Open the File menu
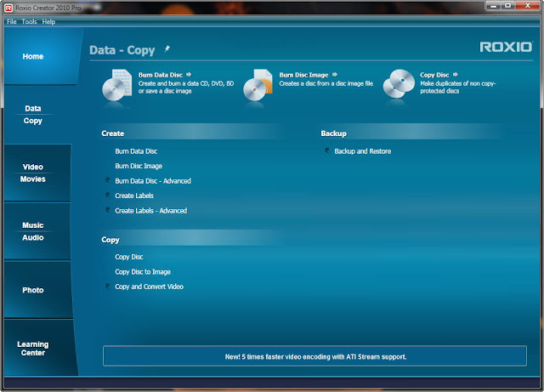The width and height of the screenshot is (544, 392). pos(11,21)
